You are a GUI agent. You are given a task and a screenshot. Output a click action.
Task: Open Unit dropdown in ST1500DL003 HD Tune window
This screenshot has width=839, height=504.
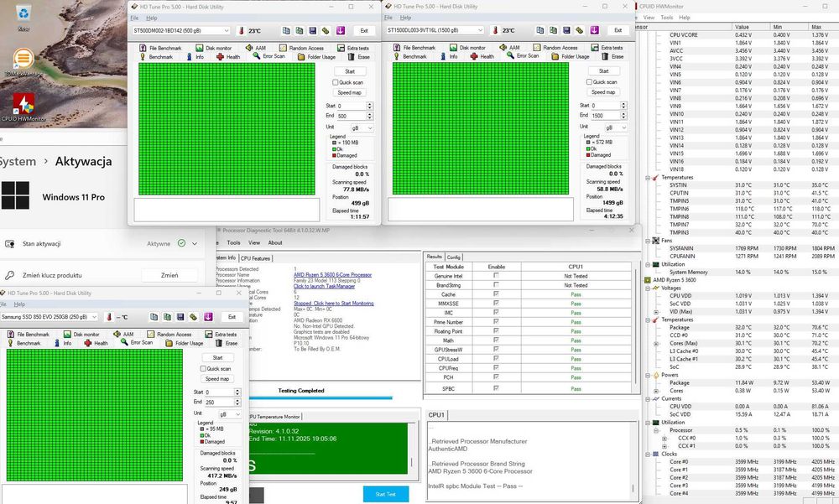coord(616,127)
